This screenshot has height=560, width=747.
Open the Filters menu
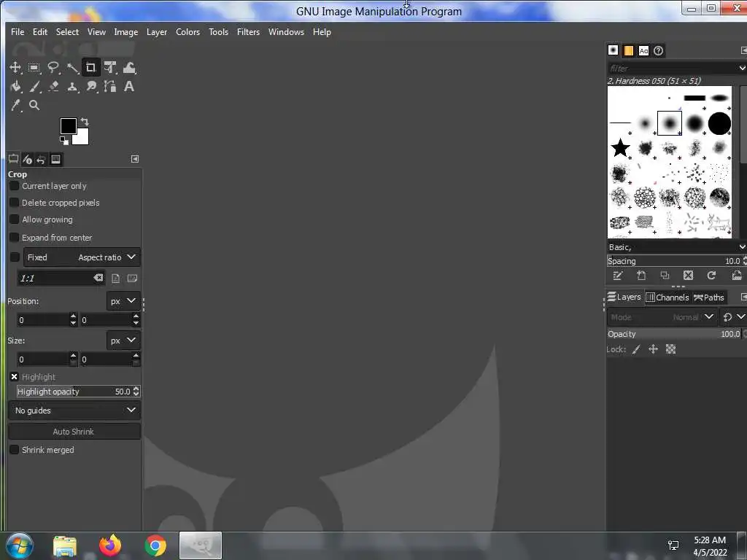point(248,32)
